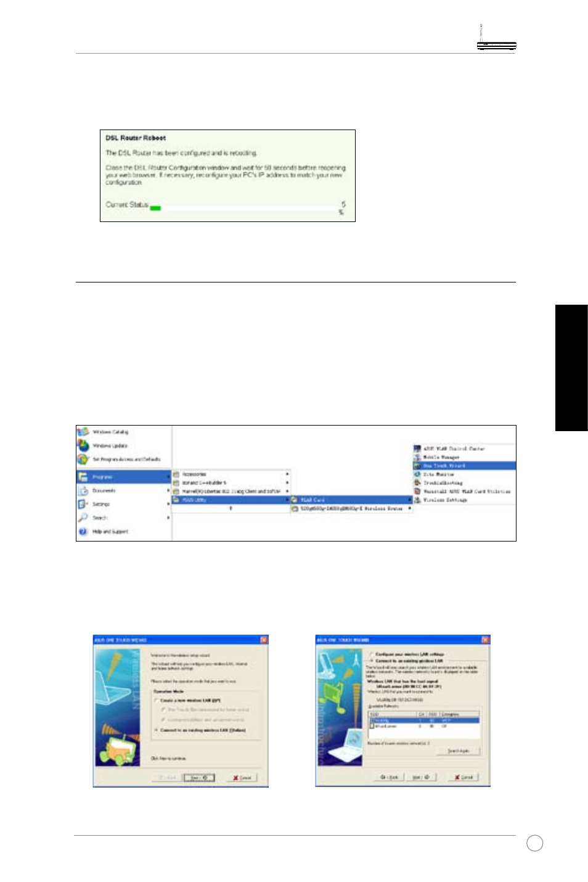Expand the Documents submenu arrow
This screenshot has height=882, width=588.
point(168,491)
